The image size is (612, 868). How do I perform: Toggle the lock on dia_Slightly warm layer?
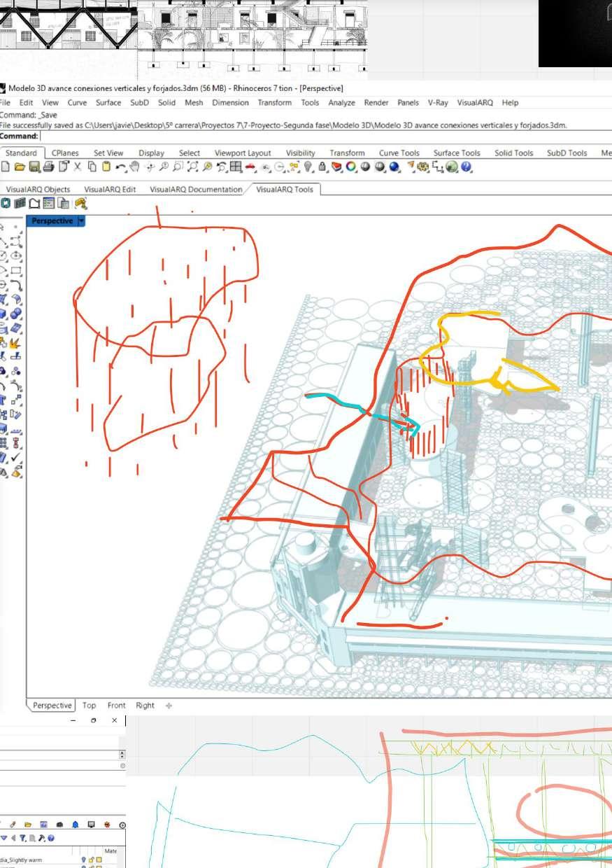(92, 860)
